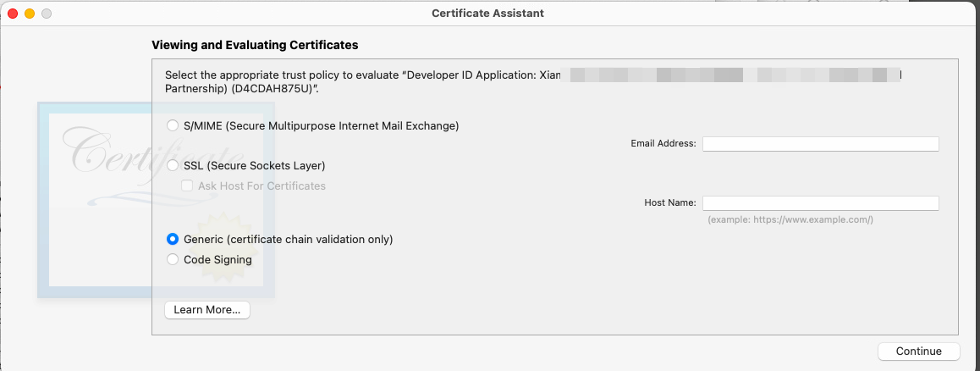The width and height of the screenshot is (980, 371).
Task: Click the Email Address label
Action: click(x=663, y=144)
